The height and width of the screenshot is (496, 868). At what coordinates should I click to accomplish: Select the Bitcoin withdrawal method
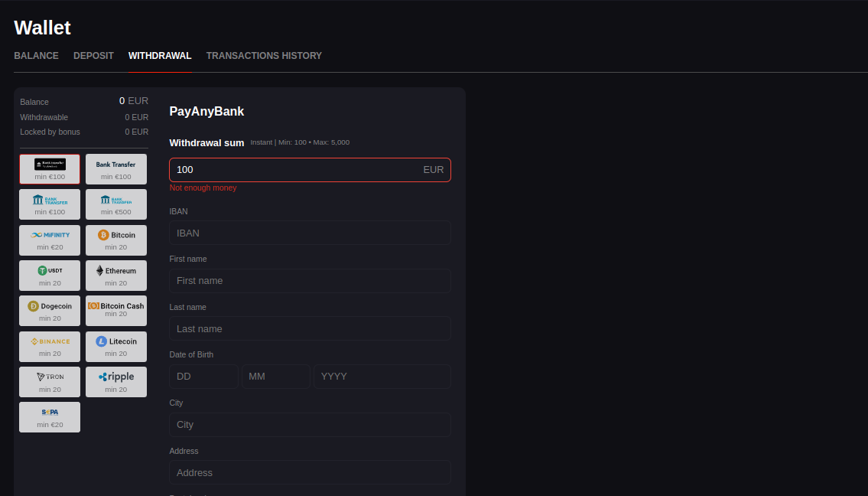click(x=116, y=240)
